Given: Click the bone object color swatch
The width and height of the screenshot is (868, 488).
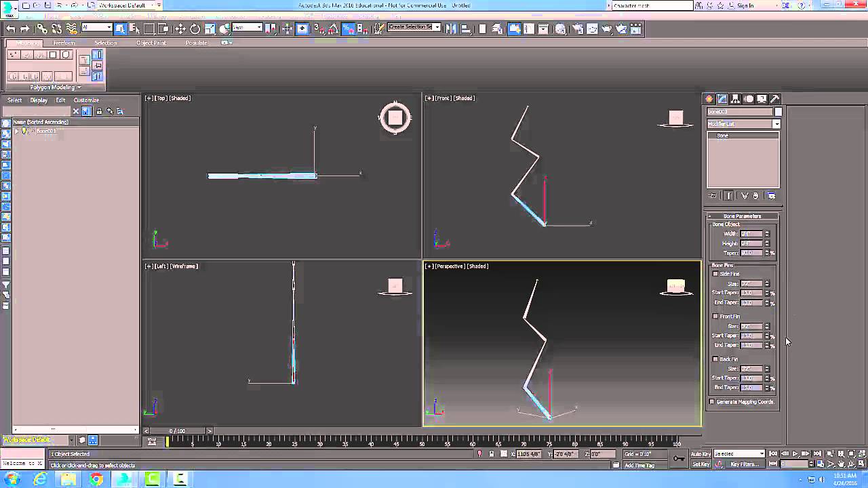Looking at the screenshot, I should pyautogui.click(x=778, y=112).
